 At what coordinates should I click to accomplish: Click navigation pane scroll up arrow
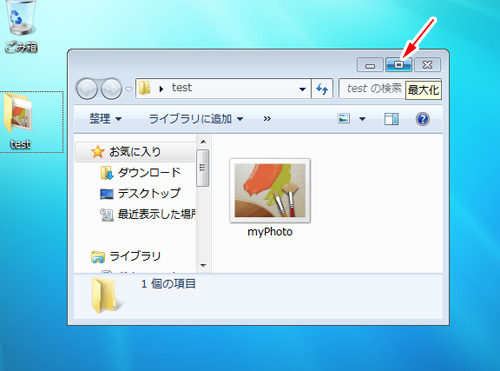click(203, 142)
